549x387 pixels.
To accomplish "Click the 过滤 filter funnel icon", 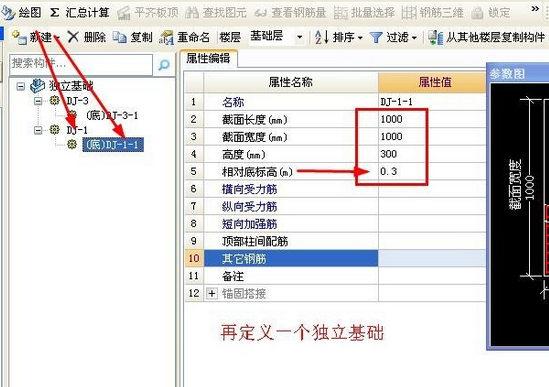I will pyautogui.click(x=376, y=37).
